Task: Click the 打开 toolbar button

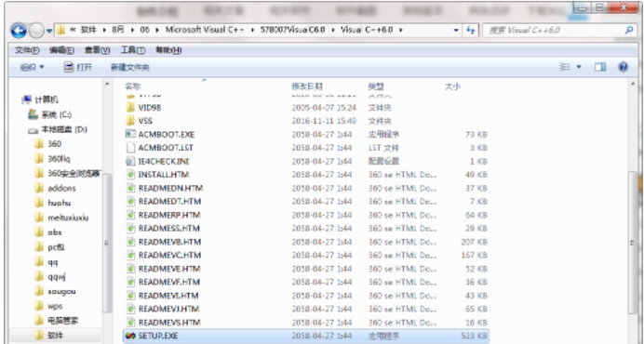Action: click(78, 67)
